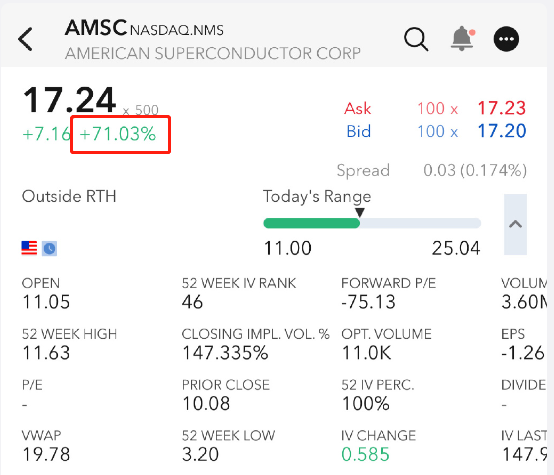Viewport: 554px width, 475px height.
Task: Click the blue clock icon
Action: [x=49, y=248]
